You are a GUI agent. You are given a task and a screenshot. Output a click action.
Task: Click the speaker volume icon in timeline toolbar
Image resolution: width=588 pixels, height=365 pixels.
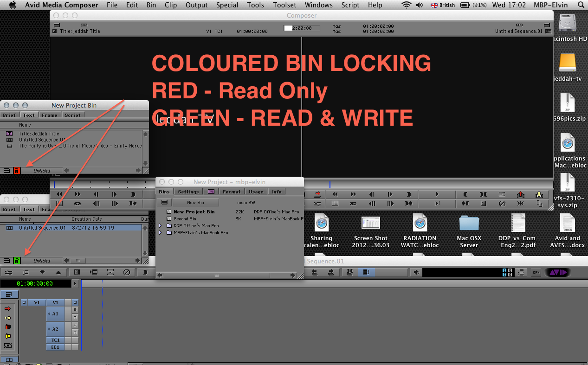pyautogui.click(x=416, y=272)
